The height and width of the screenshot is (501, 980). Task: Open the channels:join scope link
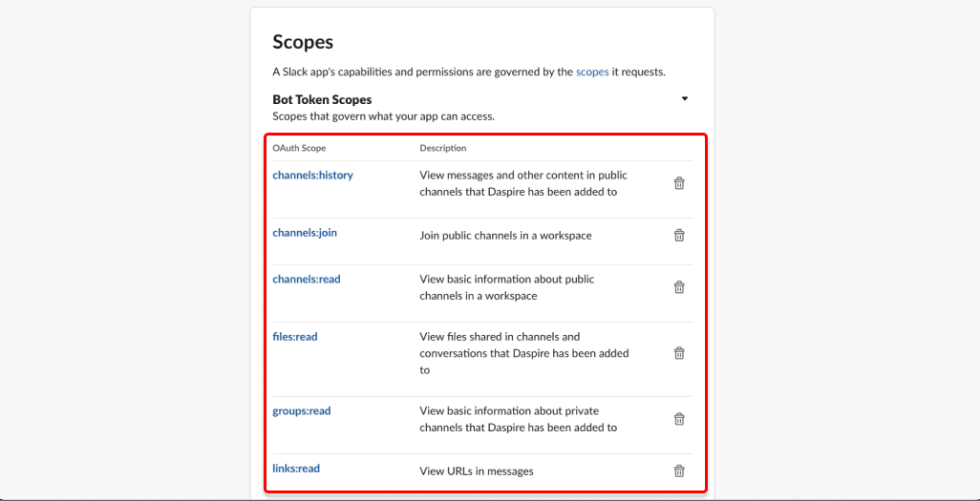pos(305,233)
